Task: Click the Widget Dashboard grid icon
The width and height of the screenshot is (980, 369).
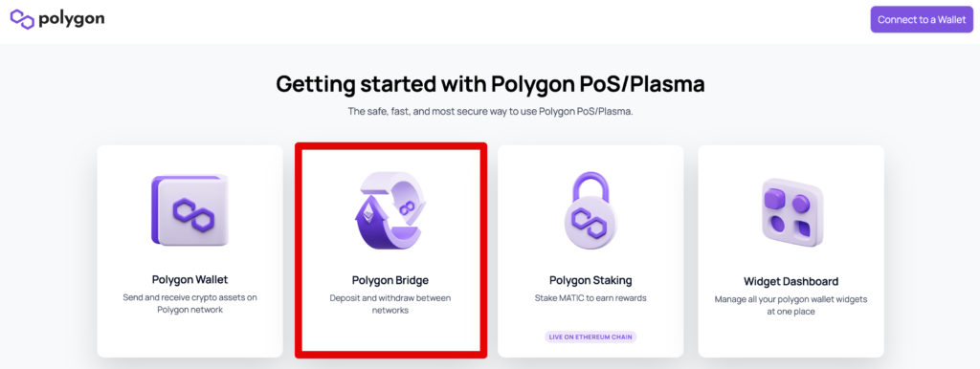Action: click(x=791, y=210)
